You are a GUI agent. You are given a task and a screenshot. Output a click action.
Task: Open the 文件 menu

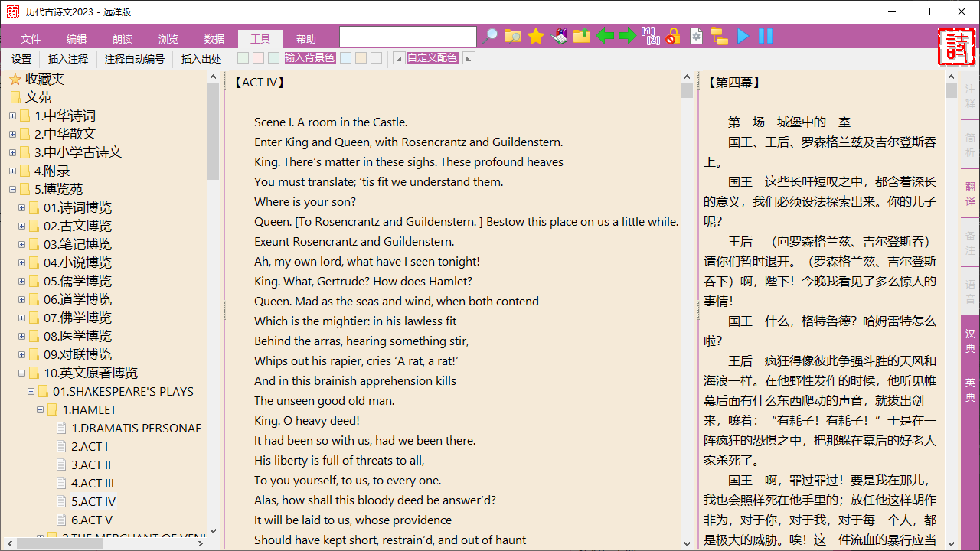(x=31, y=39)
